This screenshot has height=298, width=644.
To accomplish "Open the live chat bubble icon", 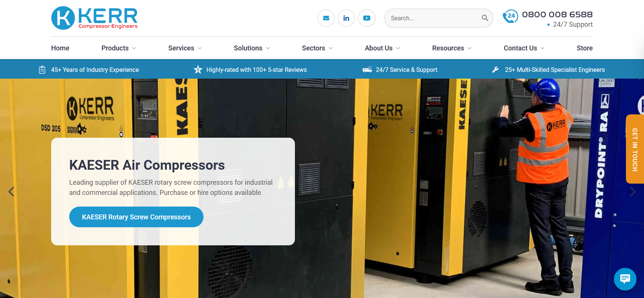I will [x=625, y=279].
